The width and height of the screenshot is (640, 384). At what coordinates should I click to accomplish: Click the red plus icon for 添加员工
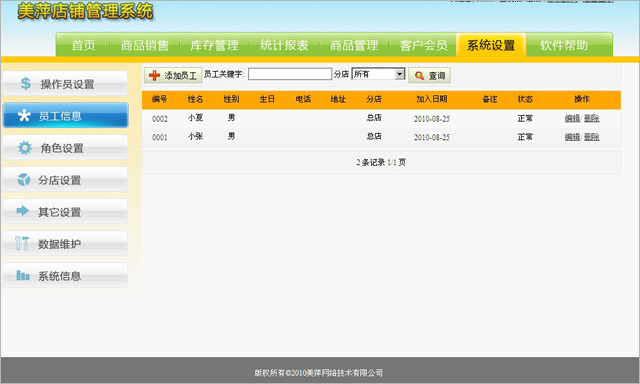tap(154, 75)
